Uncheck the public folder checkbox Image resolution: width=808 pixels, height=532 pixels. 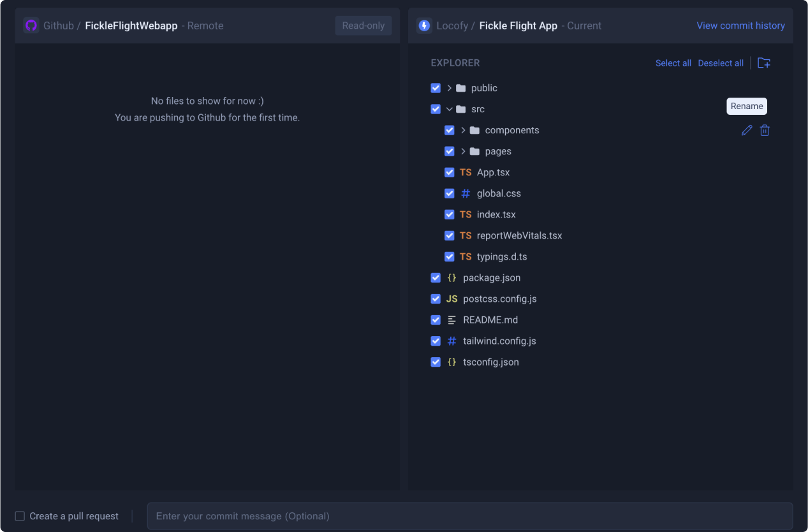(436, 88)
